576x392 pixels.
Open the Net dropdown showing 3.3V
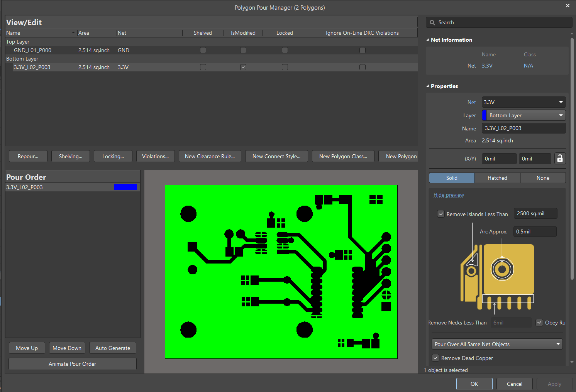[x=523, y=102]
